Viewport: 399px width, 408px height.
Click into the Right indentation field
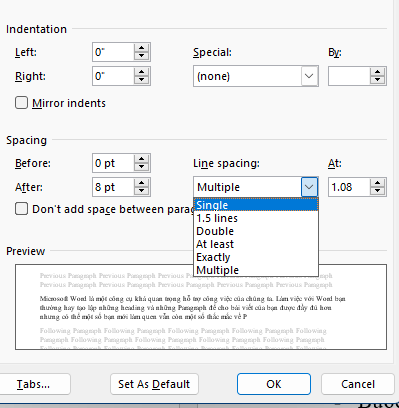pos(113,76)
